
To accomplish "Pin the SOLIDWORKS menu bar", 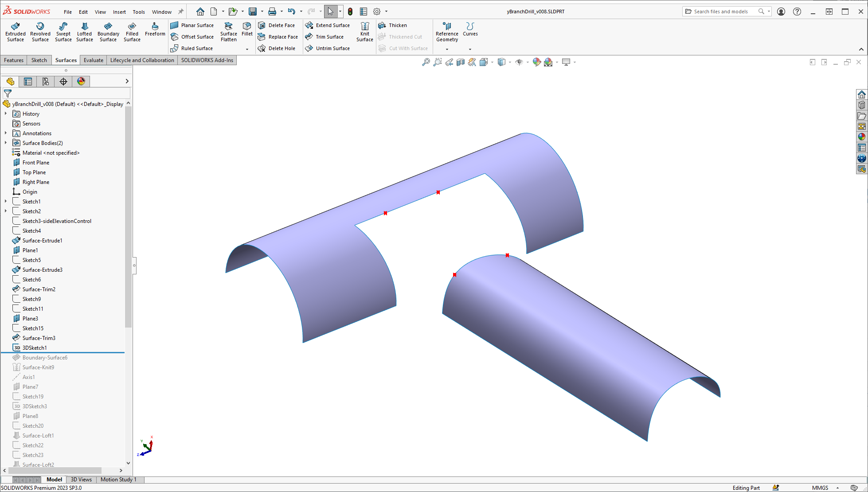I will 181,12.
